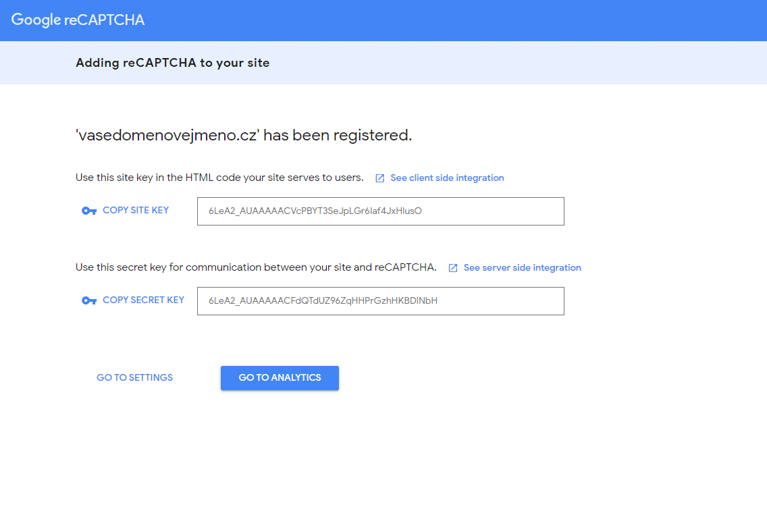Viewport: 767px width, 532px height.
Task: Click external-link icon before client side integration
Action: click(x=379, y=178)
